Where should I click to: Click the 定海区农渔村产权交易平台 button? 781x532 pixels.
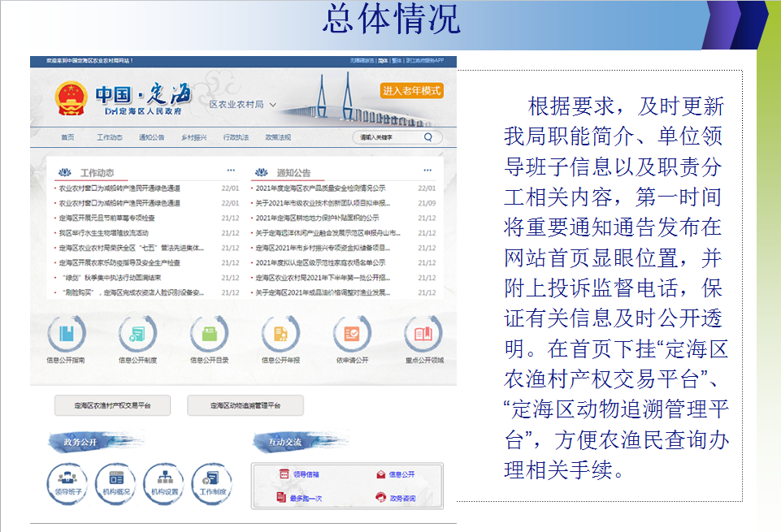pos(113,405)
